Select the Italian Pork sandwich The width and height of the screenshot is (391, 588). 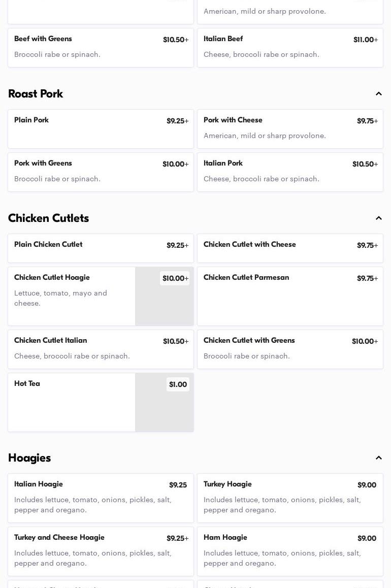click(290, 172)
